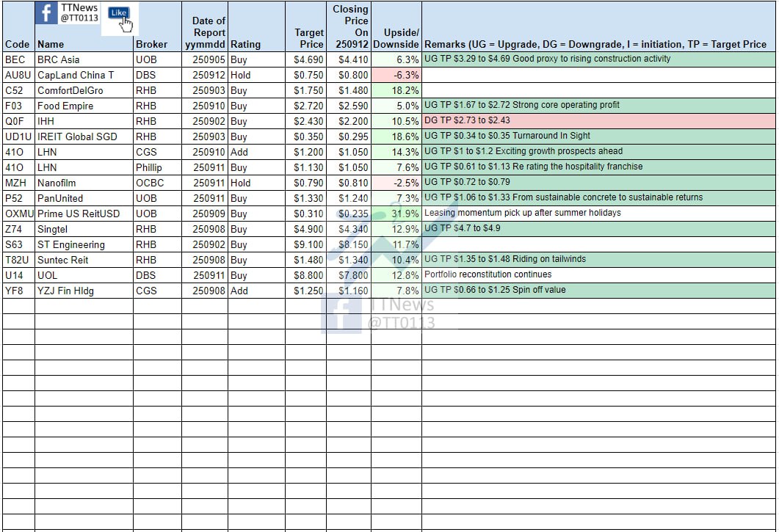The width and height of the screenshot is (779, 532).
Task: Select the TTNews @TT0113 page label
Action: click(x=79, y=13)
